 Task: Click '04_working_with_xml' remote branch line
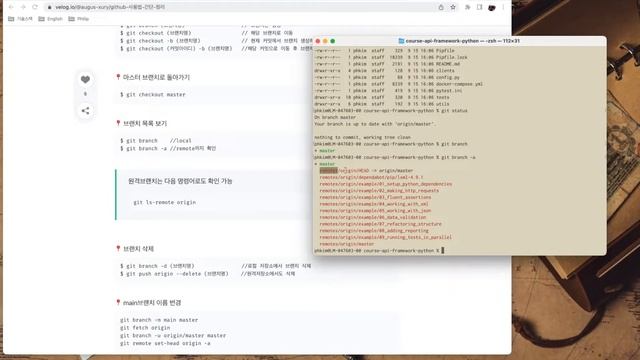tap(374, 204)
